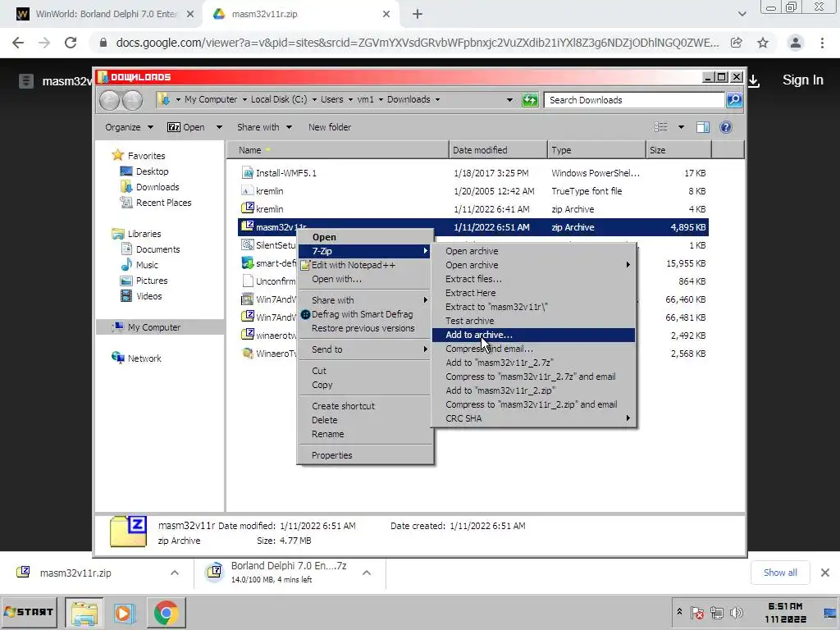
Task: Toggle the preview pane icon
Action: click(x=702, y=127)
